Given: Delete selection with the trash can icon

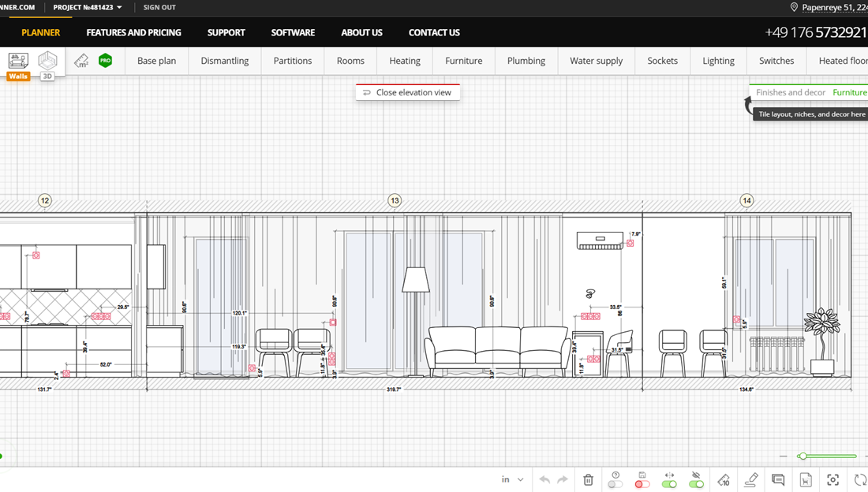Looking at the screenshot, I should (x=588, y=479).
